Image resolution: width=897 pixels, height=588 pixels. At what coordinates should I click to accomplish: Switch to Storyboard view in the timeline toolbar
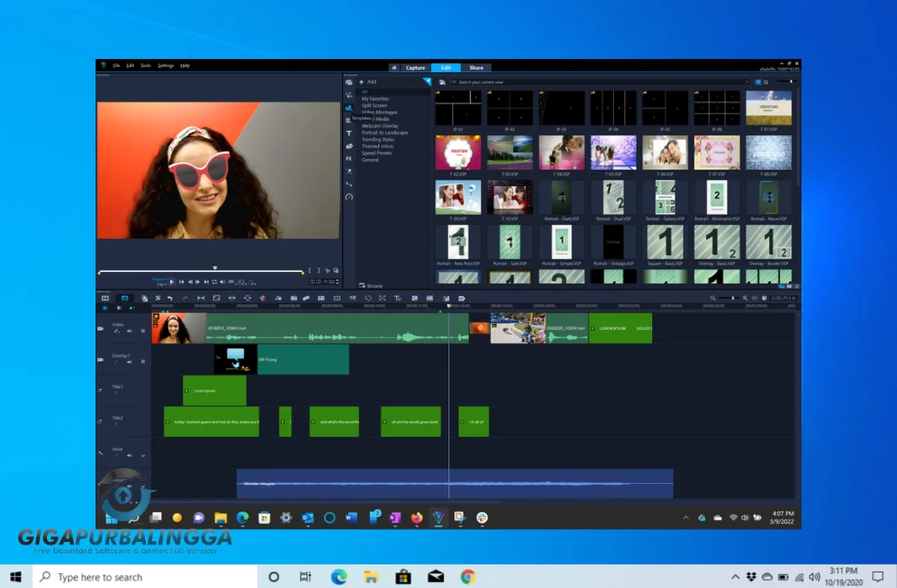click(x=105, y=298)
